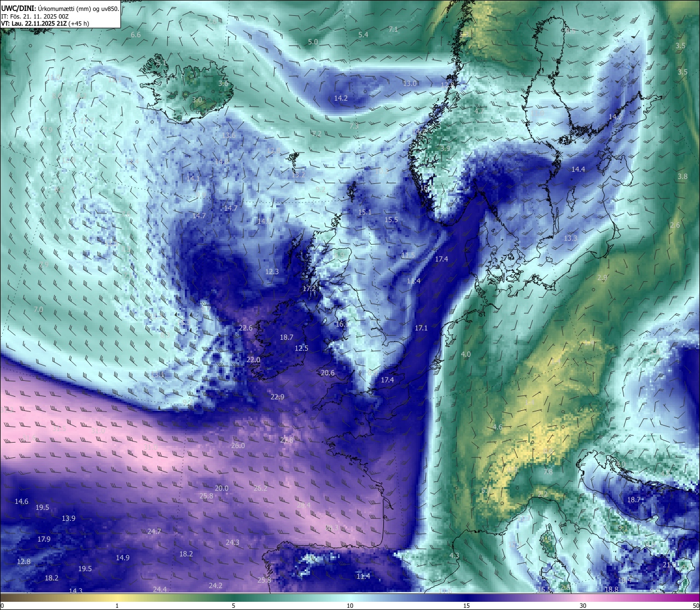
Task: Click the VT valid time line showing +45 h
Action: [x=45, y=24]
